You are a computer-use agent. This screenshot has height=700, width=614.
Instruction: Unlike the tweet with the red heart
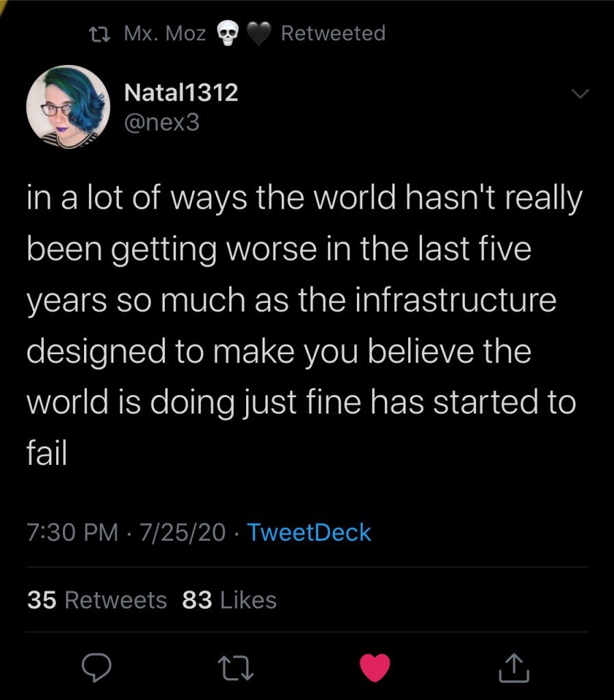pos(375,667)
